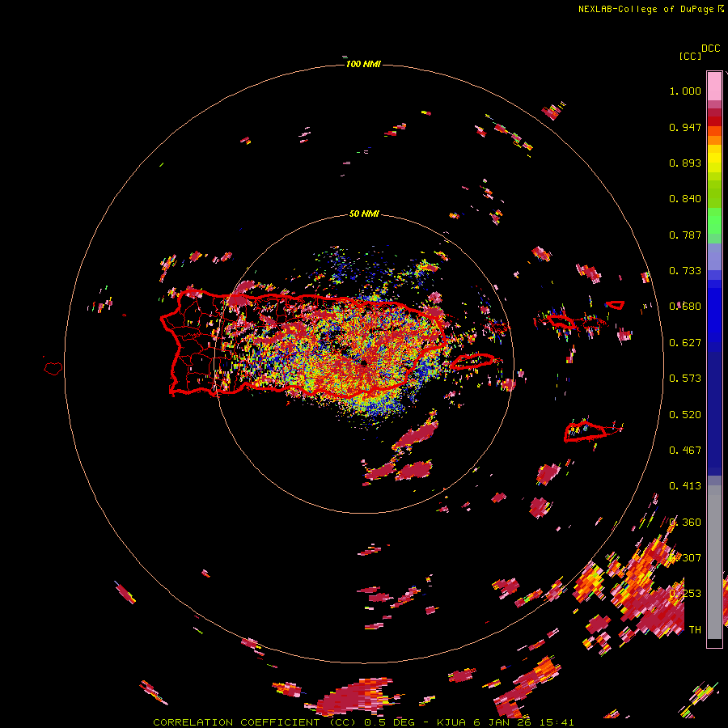The image size is (728, 728).
Task: Pick the yellow swatch on color bar
Action: point(714,159)
